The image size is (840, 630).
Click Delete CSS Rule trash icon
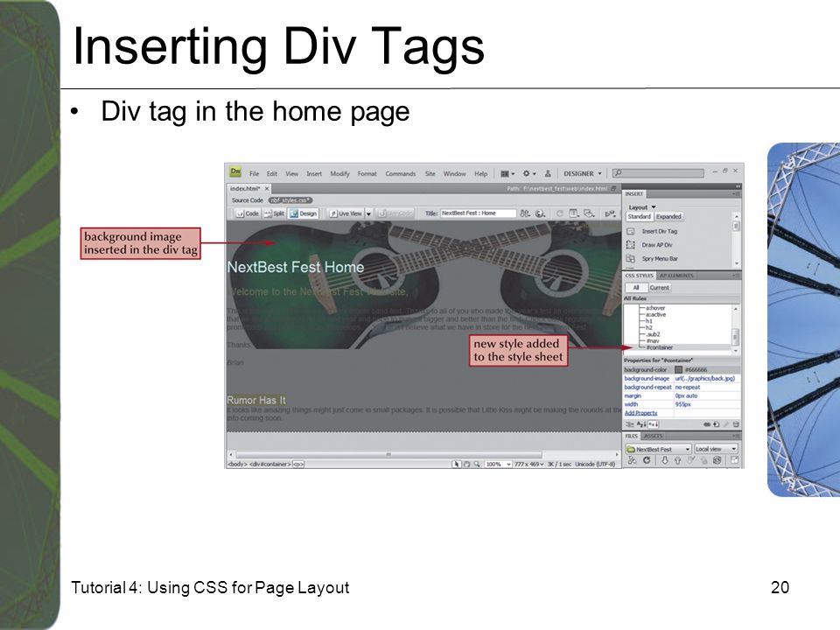click(x=736, y=424)
